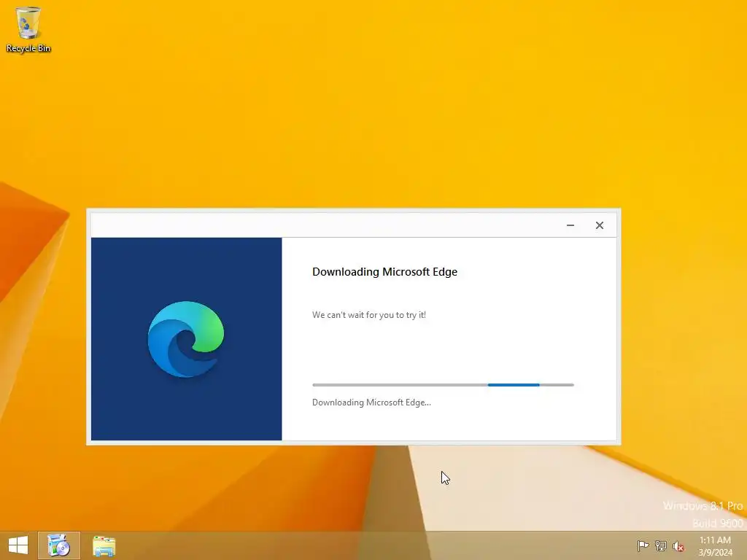
Task: Click the Microsoft Edge logo in installer
Action: coord(186,339)
